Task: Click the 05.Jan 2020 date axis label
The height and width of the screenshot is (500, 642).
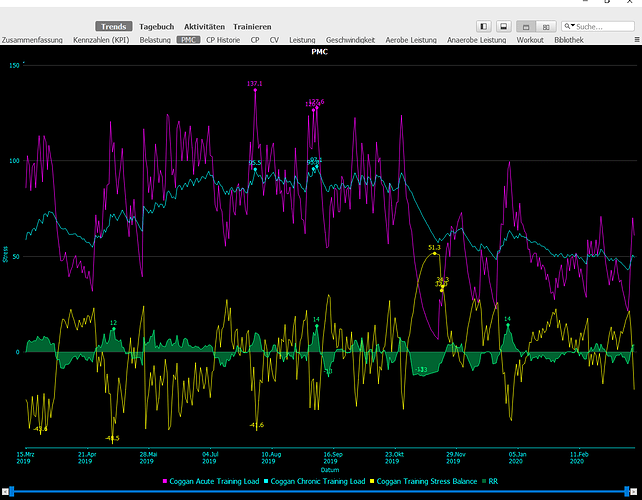Action: click(517, 458)
